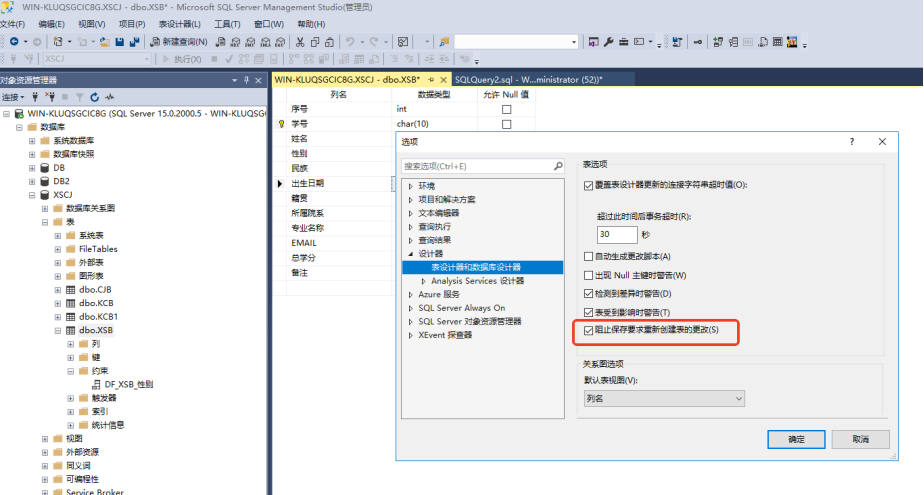Click the Open File folder icon

(x=105, y=42)
